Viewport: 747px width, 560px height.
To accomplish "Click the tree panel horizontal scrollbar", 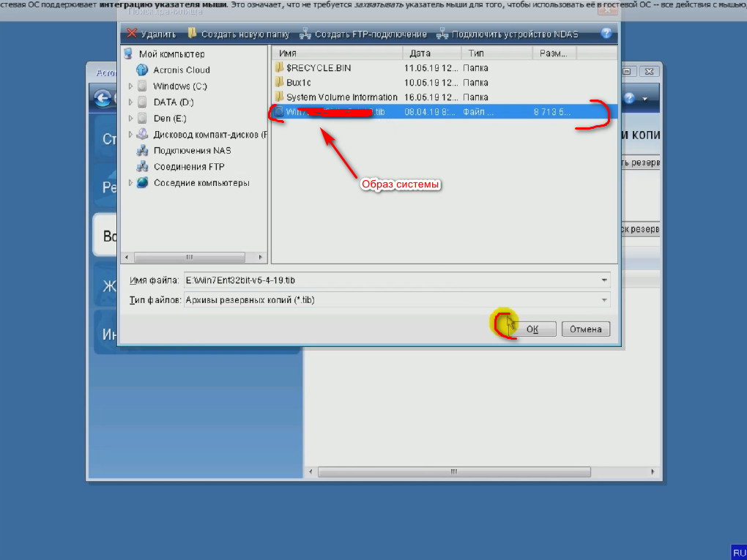I will (x=189, y=258).
